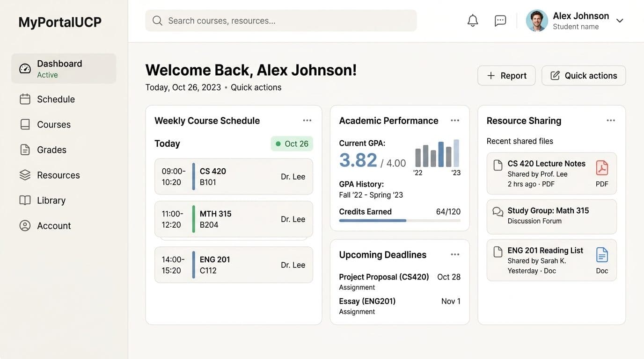Navigate to Library in the sidebar
This screenshot has height=359, width=644.
64,200
